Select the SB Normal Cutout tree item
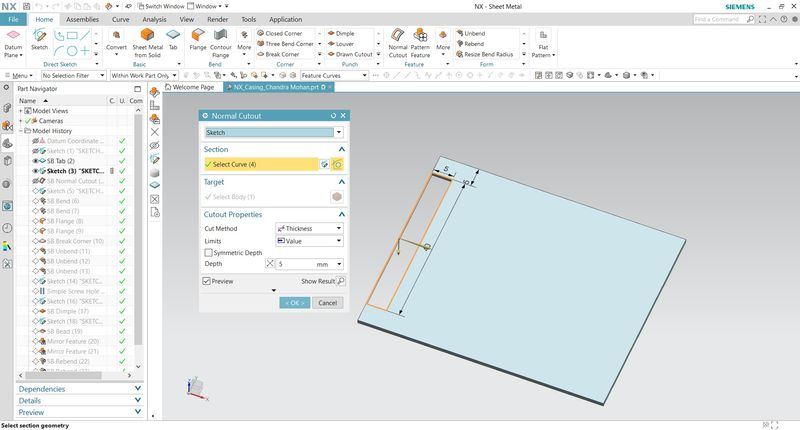 (x=75, y=181)
